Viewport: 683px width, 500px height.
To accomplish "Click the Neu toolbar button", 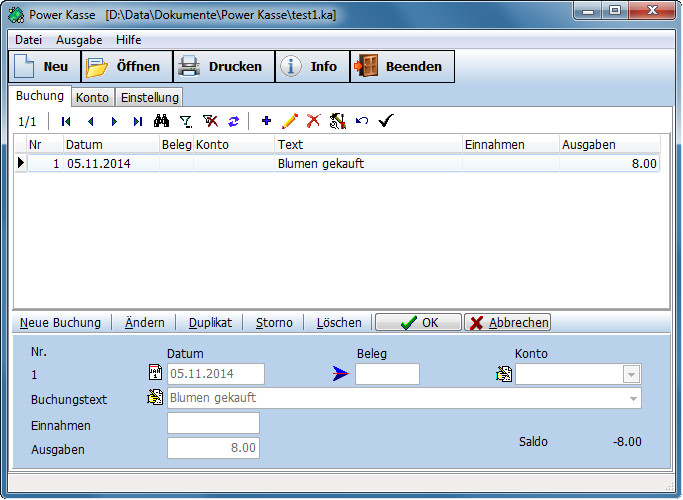I will click(44, 67).
